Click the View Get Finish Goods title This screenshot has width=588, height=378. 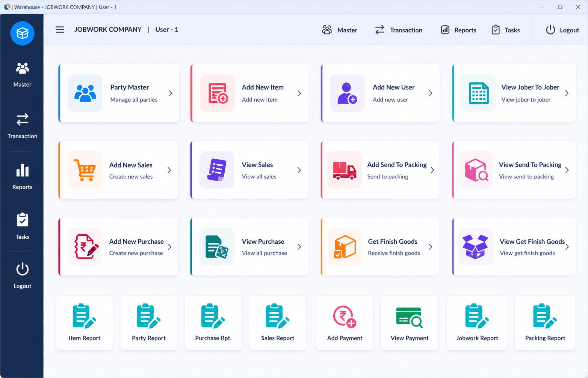click(532, 241)
